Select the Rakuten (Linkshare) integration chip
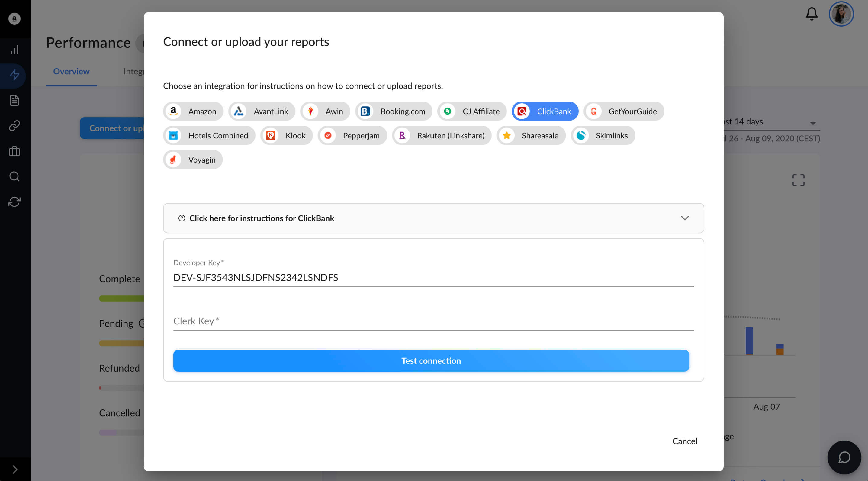868x481 pixels. (442, 135)
